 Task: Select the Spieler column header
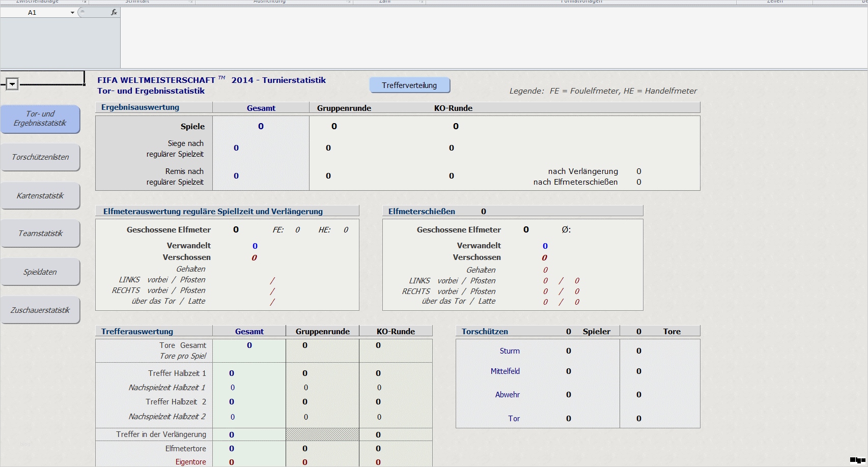pyautogui.click(x=597, y=332)
